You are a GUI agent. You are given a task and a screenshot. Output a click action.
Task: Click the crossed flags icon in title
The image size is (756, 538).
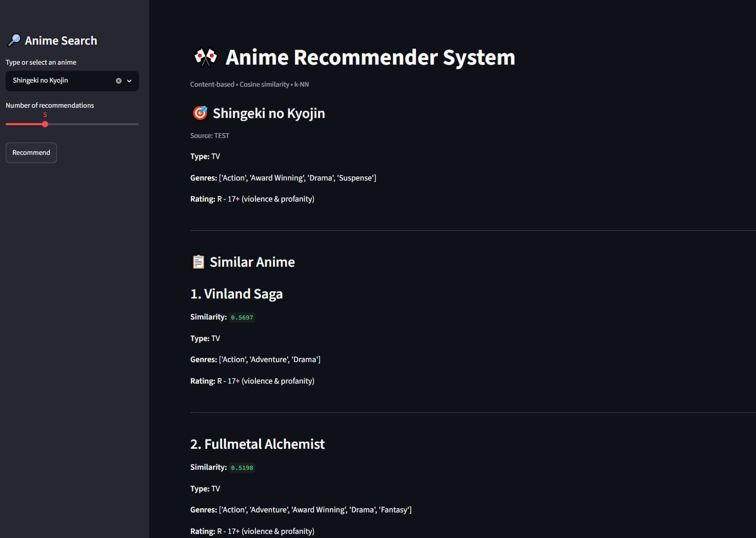(205, 57)
